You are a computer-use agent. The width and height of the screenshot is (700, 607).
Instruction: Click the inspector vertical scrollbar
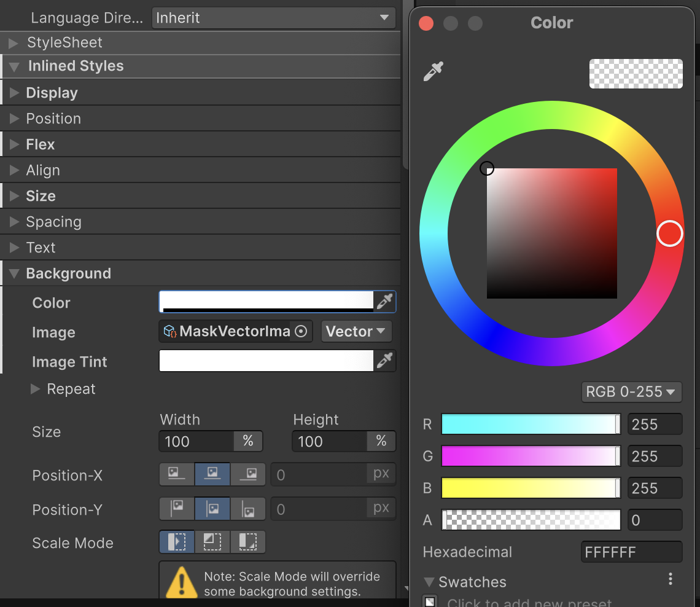(x=405, y=85)
